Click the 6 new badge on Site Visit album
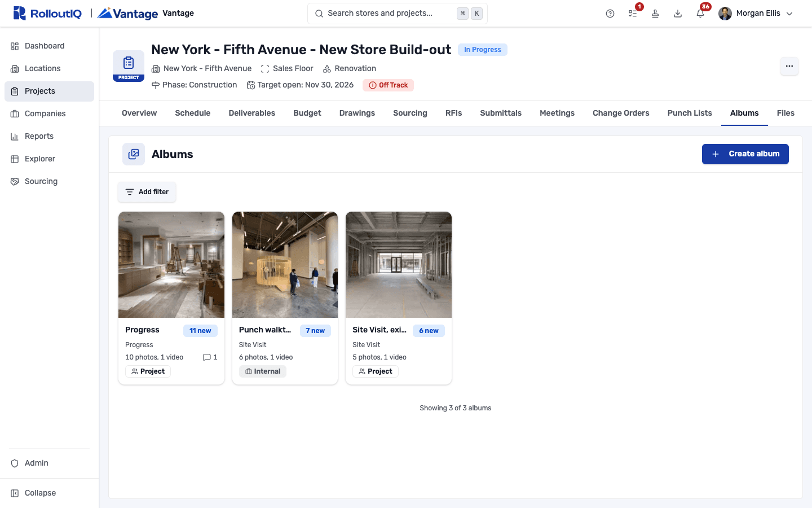812x508 pixels. 429,331
